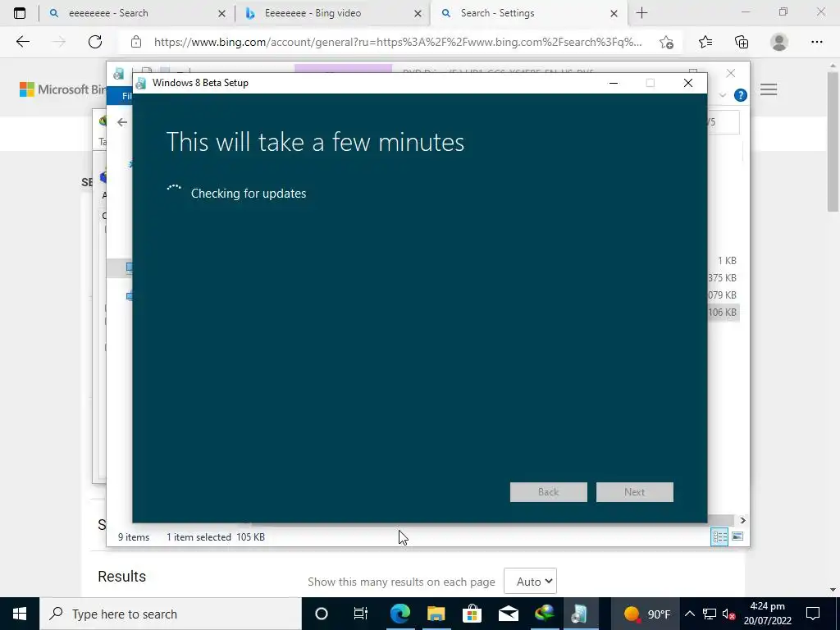This screenshot has width=840, height=630.
Task: Open network status tray icon
Action: tap(710, 614)
